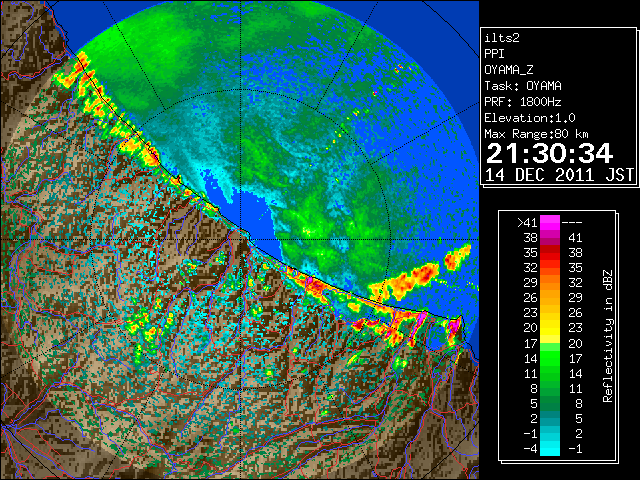
Task: Click the 'PRF: 1800Hz' value
Action: click(x=522, y=102)
